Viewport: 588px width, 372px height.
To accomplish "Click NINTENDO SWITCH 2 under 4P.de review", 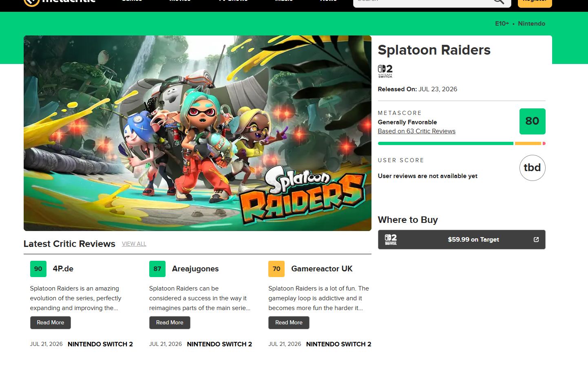I will point(100,344).
